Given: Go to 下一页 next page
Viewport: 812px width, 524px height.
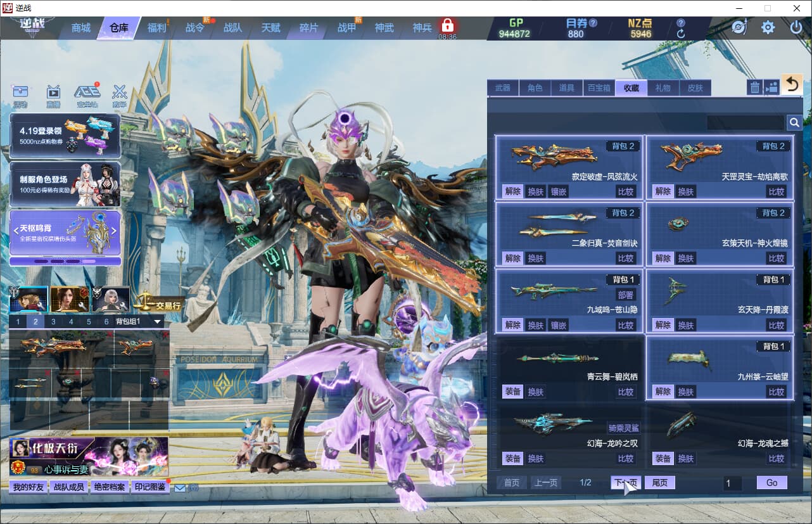Looking at the screenshot, I should click(x=626, y=483).
